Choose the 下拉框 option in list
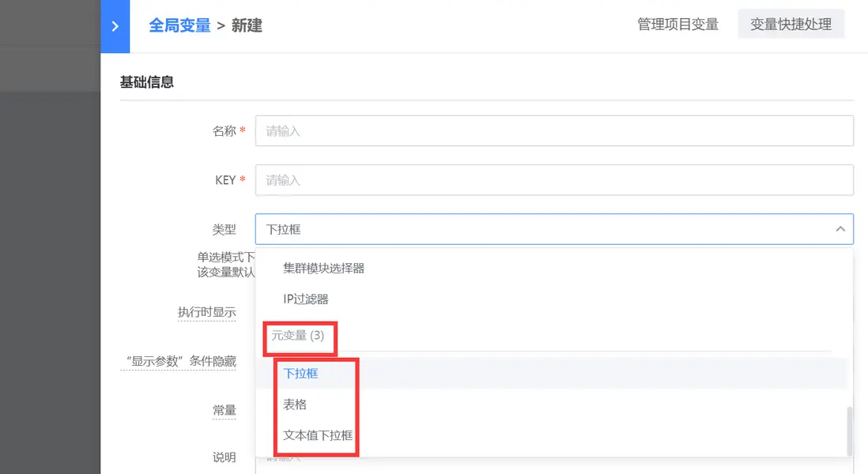This screenshot has width=868, height=474. click(551, 374)
